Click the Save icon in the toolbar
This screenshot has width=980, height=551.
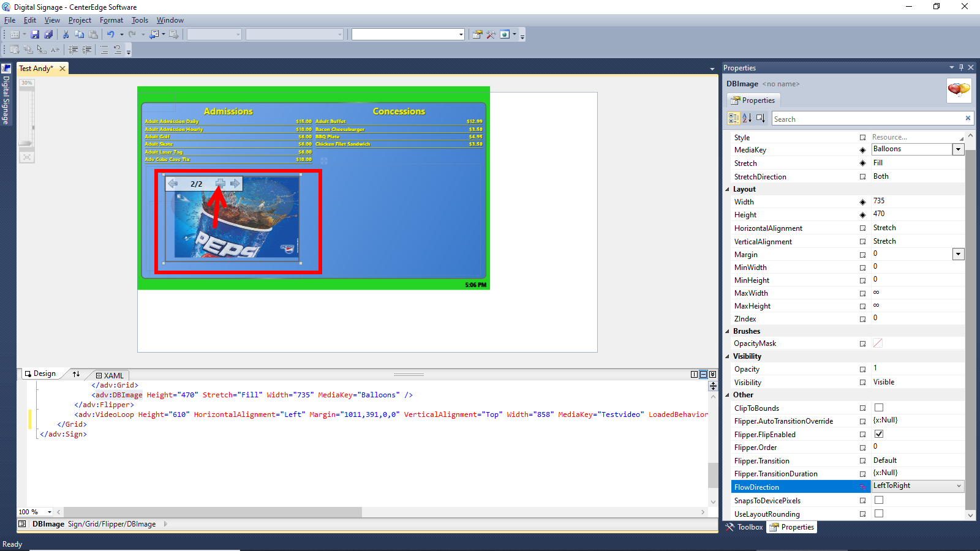tap(35, 34)
